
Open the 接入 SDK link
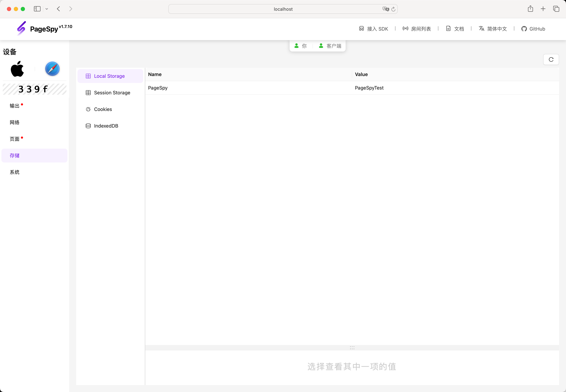coord(373,29)
